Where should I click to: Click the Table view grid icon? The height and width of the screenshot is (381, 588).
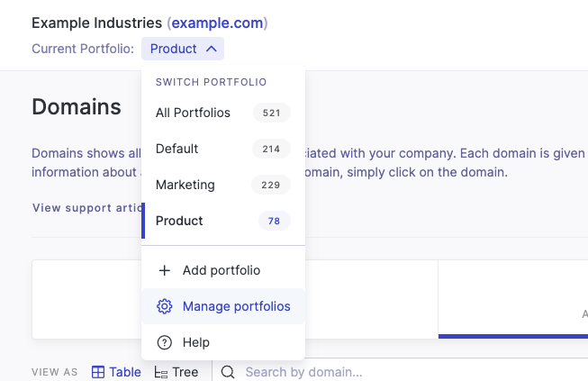(x=98, y=372)
